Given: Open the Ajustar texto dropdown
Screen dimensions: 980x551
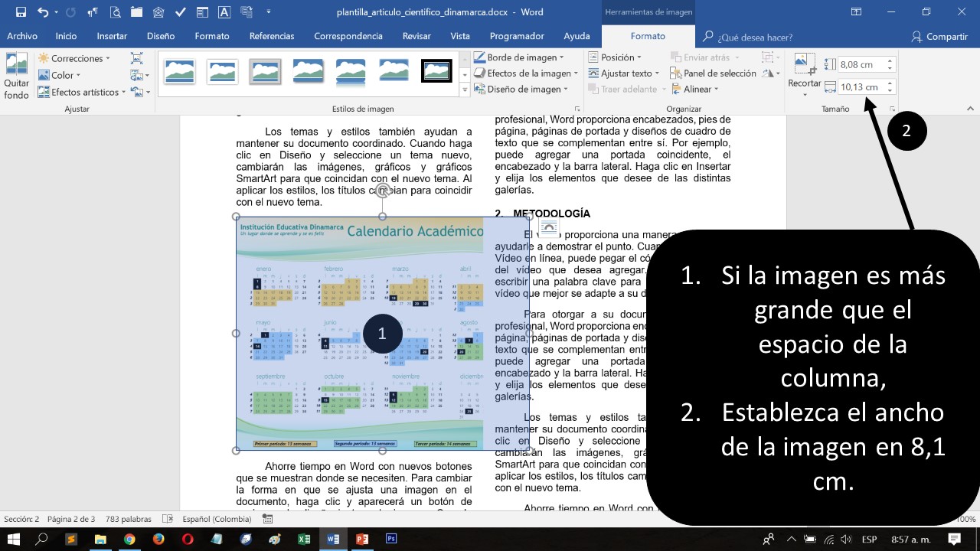Looking at the screenshot, I should (622, 73).
